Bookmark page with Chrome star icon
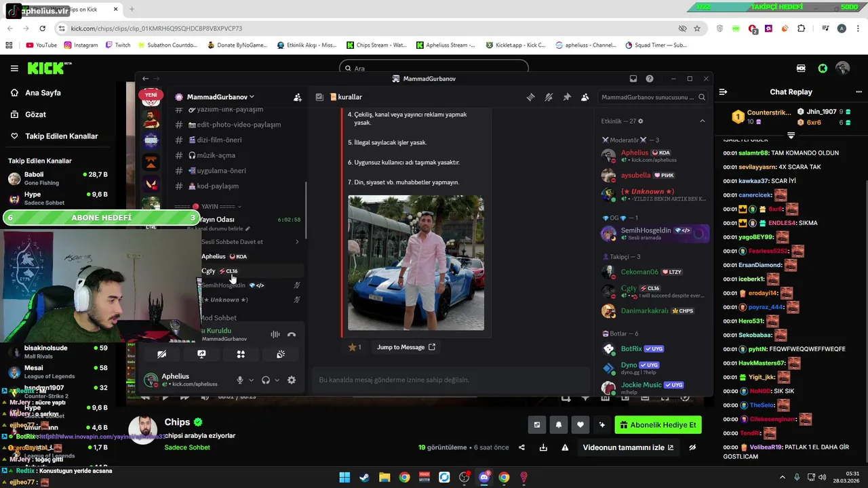Screen dimensions: 868x488 (697, 28)
